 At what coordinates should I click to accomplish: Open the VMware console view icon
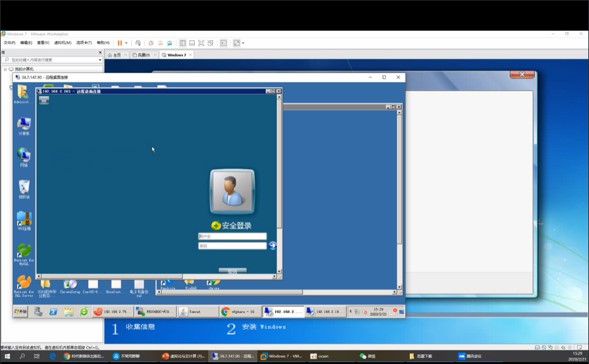(224, 43)
